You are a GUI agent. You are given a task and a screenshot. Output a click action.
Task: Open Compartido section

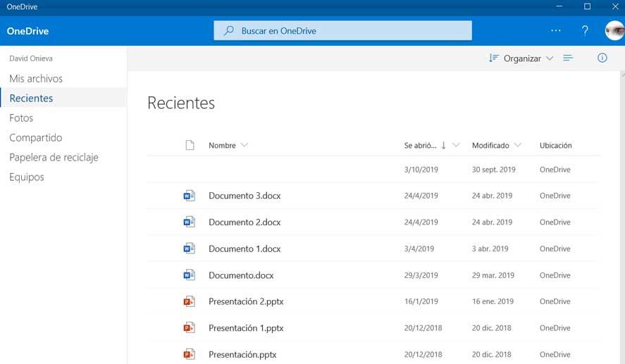36,137
